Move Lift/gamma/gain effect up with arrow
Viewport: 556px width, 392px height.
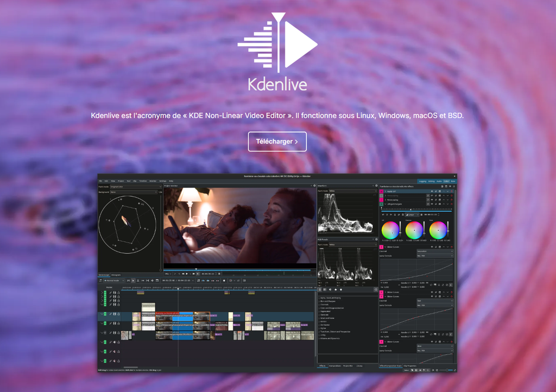(444, 204)
